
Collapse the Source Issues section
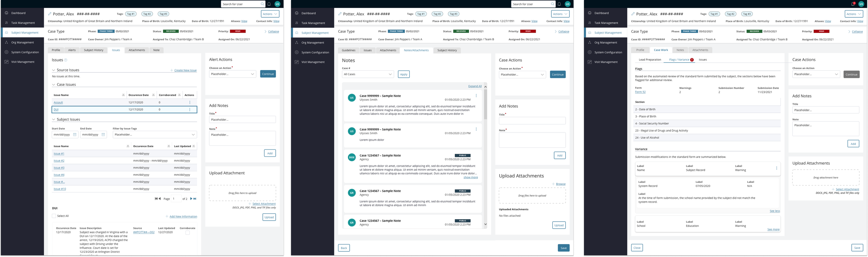click(x=53, y=70)
